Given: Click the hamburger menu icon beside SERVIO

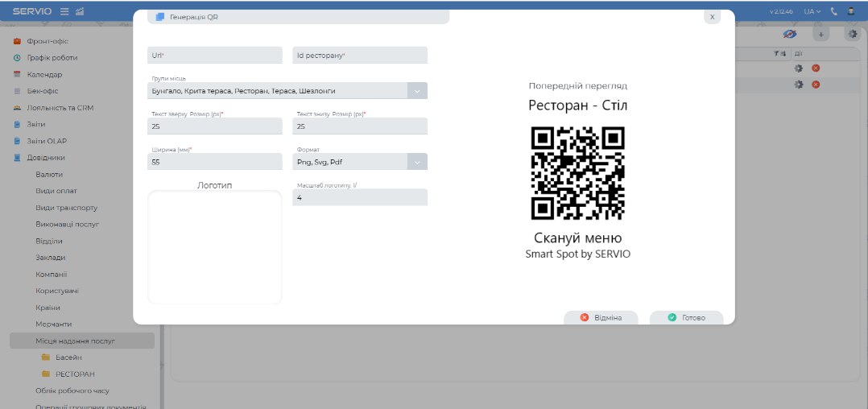Looking at the screenshot, I should [64, 11].
